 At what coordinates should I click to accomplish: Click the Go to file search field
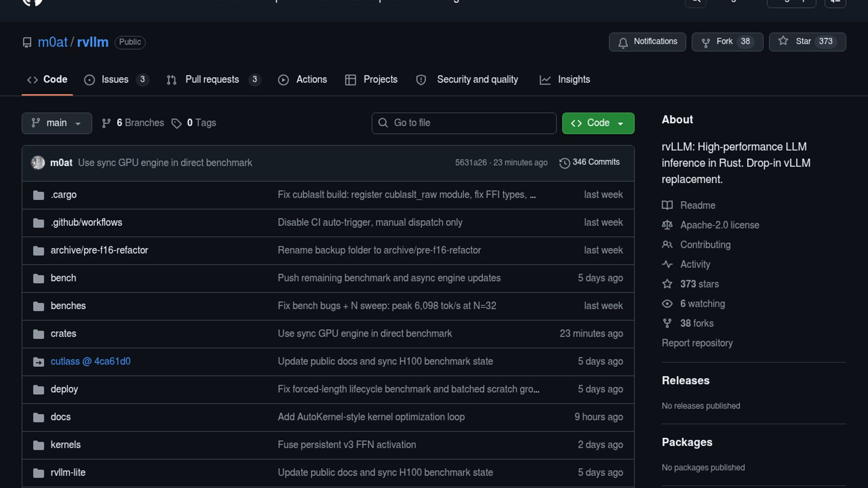pyautogui.click(x=470, y=123)
